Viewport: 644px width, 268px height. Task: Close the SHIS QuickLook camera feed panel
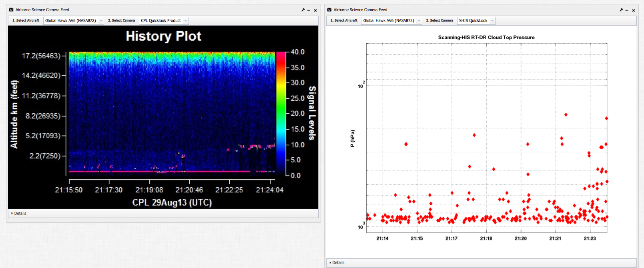(634, 10)
